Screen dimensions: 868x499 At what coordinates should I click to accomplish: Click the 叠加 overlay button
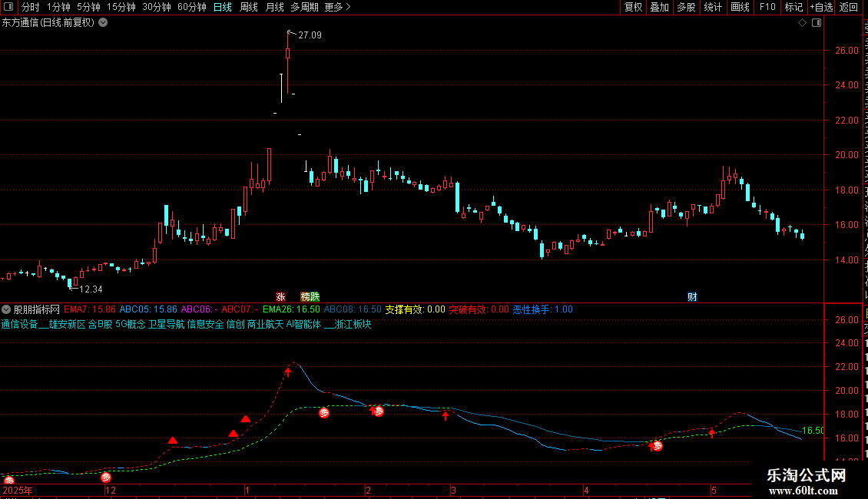point(660,7)
